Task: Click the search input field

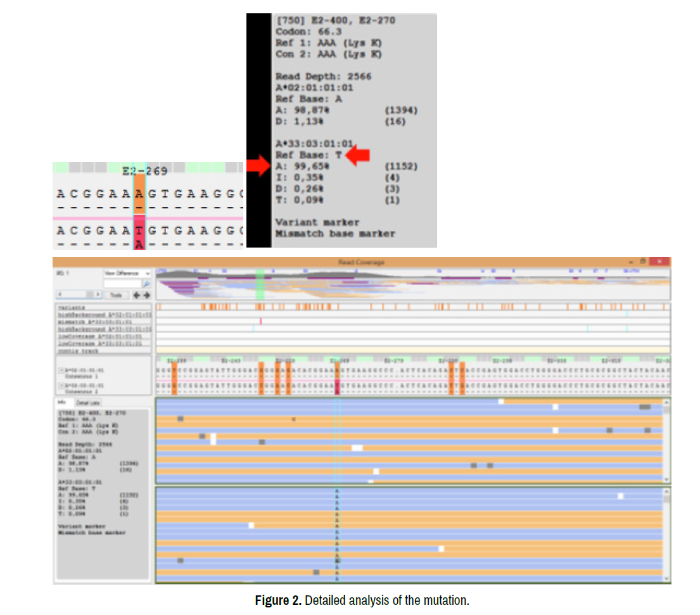Action: (x=122, y=284)
